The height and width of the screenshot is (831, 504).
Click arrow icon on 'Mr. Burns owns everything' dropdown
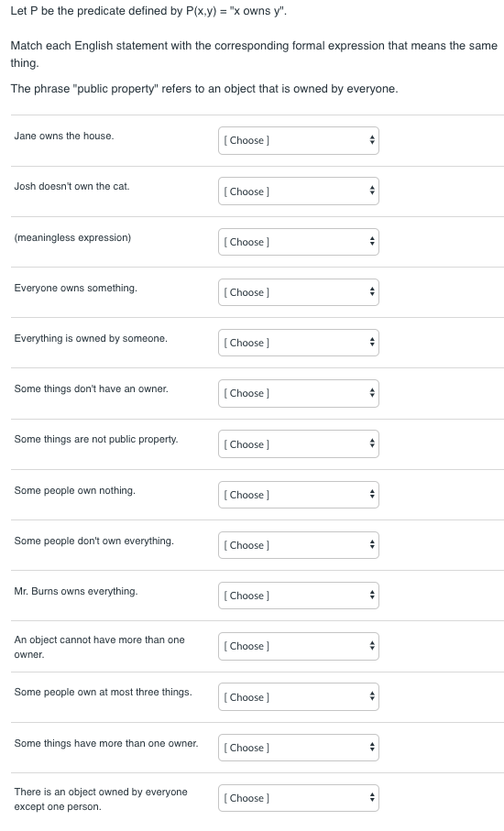[x=372, y=596]
